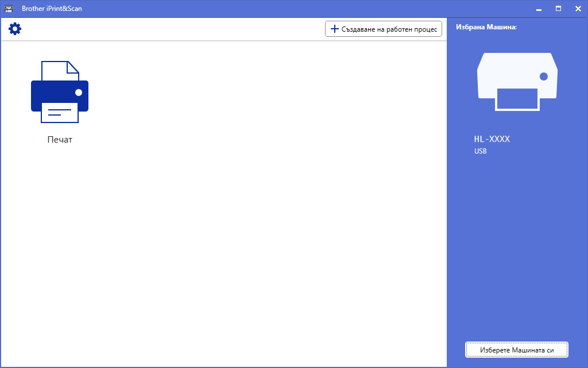Select the Печат label under printer icon
Viewport: 588px width, 368px height.
coord(60,140)
